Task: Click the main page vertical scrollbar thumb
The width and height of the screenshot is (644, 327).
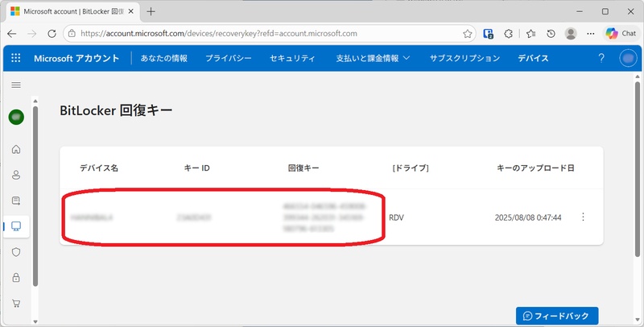Action: (x=637, y=168)
